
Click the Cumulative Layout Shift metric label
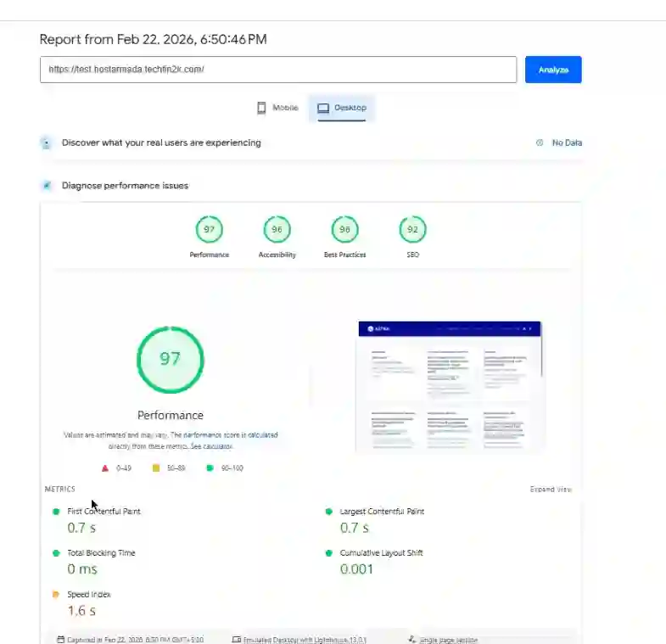(x=381, y=553)
